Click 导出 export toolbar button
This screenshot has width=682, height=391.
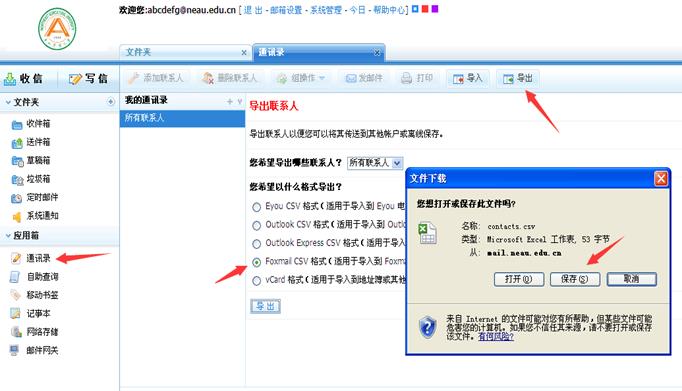[x=518, y=78]
